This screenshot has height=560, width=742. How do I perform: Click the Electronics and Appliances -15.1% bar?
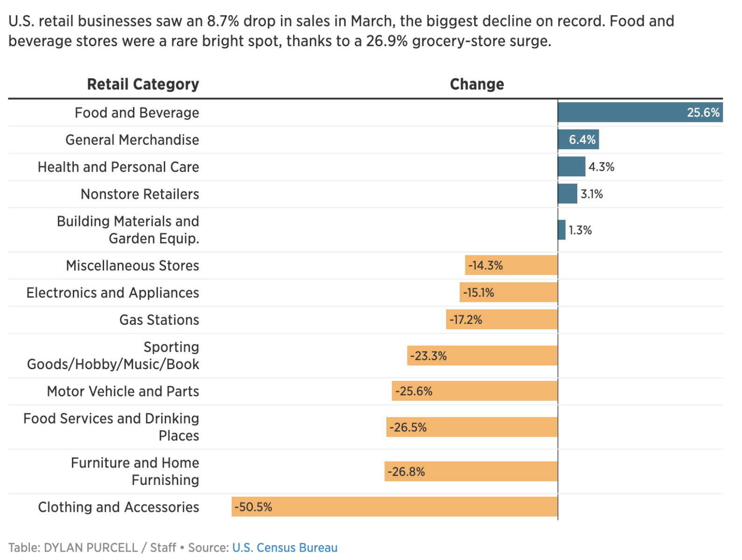pyautogui.click(x=508, y=293)
